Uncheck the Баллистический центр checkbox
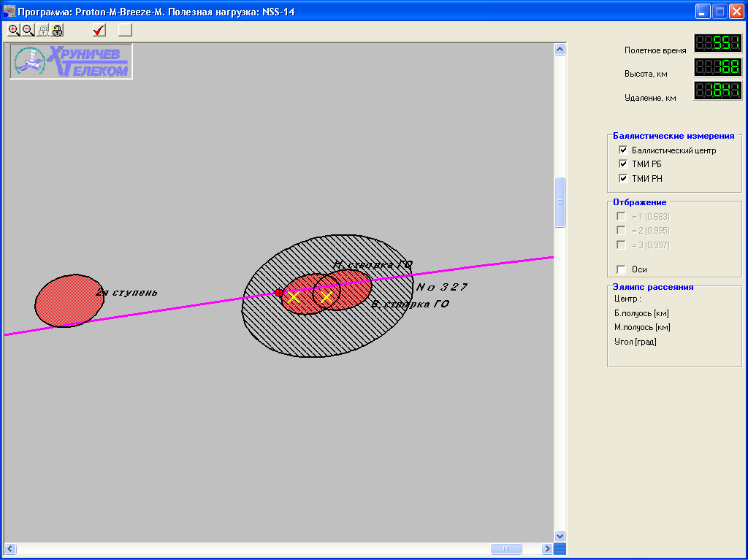The width and height of the screenshot is (748, 560). point(623,150)
